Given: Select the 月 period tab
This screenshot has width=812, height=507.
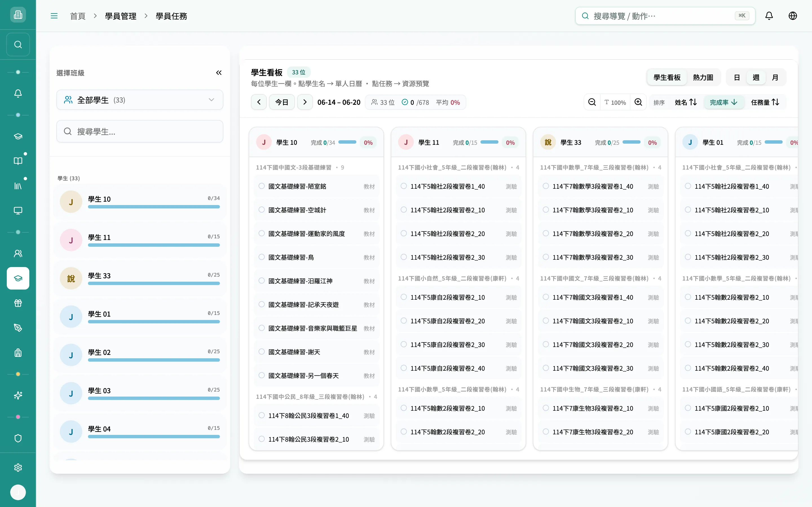Looking at the screenshot, I should pyautogui.click(x=775, y=77).
